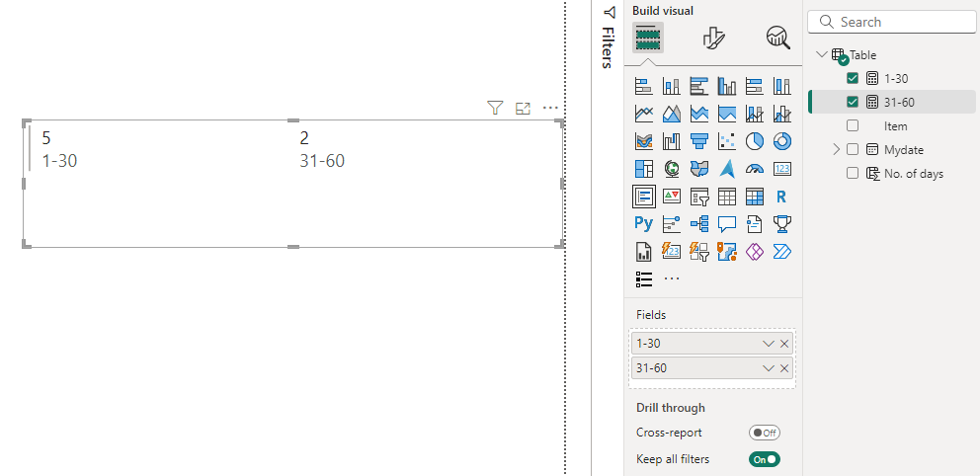Expand the Mydate hierarchy
Viewport: 980px width, 476px height.
[837, 149]
